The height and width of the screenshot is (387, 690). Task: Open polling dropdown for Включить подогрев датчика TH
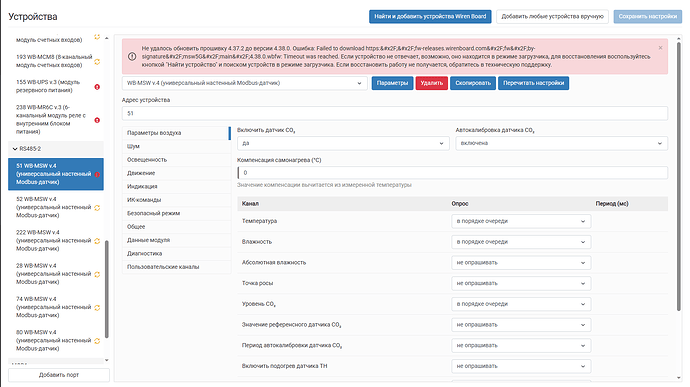tap(521, 366)
